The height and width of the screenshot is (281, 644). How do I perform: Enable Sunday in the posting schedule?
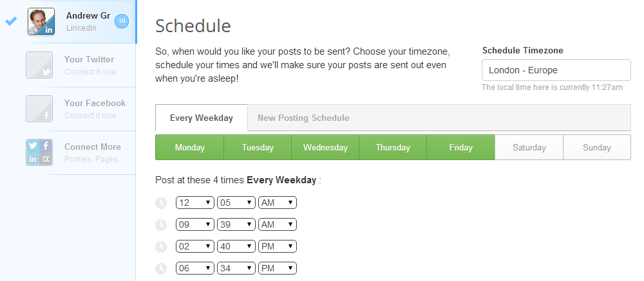pos(596,147)
